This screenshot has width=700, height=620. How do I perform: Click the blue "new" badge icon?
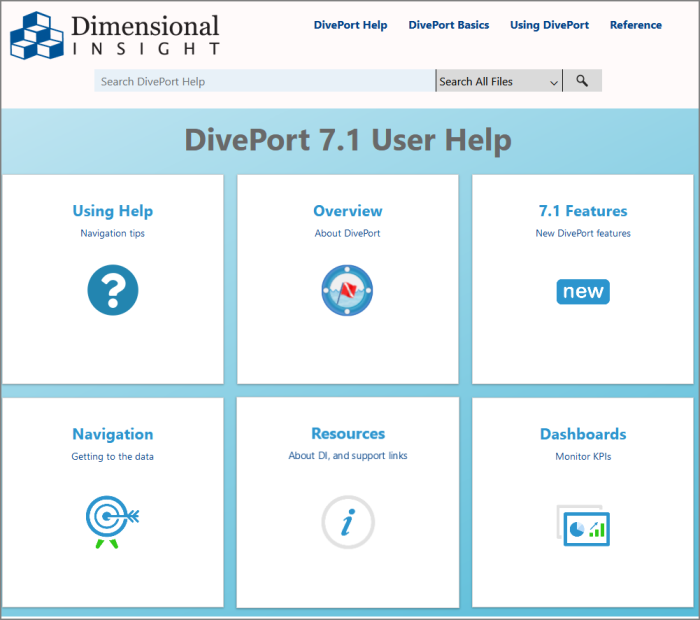coord(583,291)
